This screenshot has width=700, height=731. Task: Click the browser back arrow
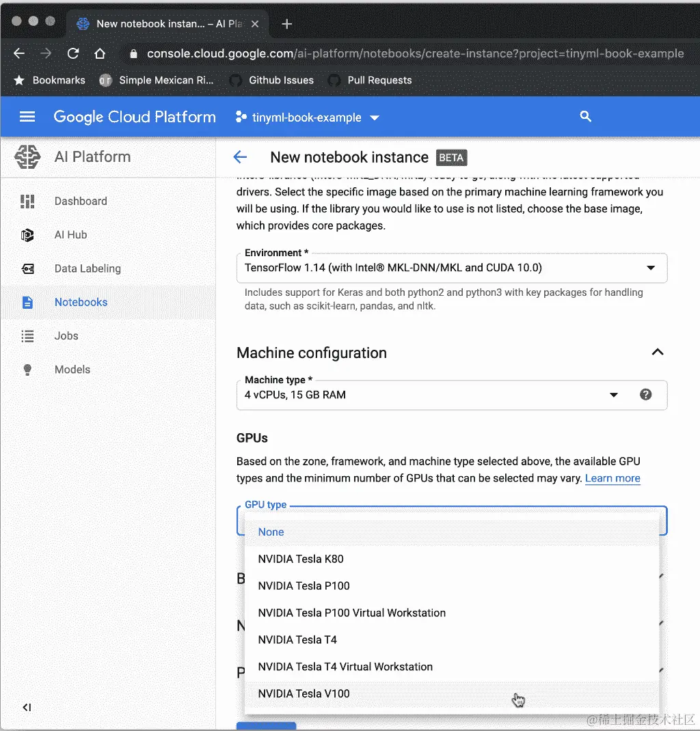(19, 53)
